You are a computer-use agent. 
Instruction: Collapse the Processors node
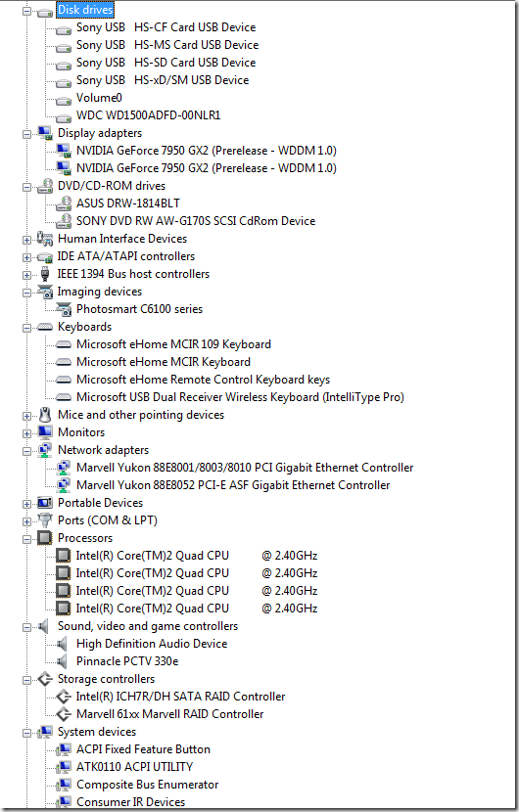click(x=27, y=540)
